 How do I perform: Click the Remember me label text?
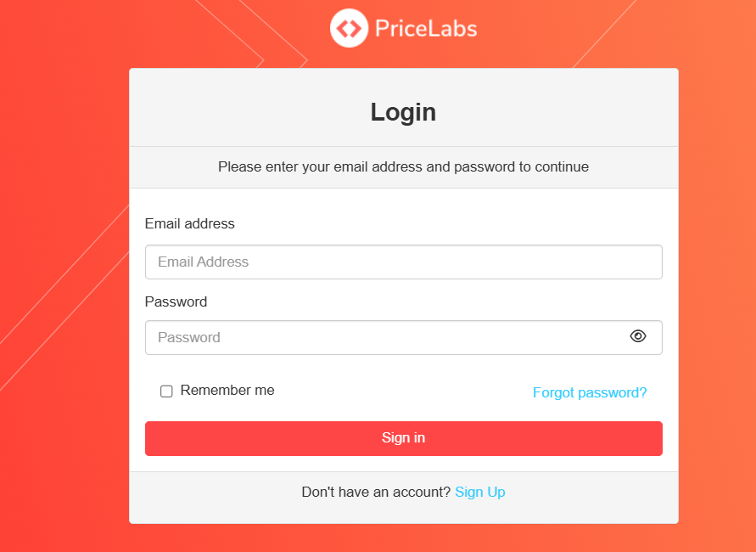(227, 391)
